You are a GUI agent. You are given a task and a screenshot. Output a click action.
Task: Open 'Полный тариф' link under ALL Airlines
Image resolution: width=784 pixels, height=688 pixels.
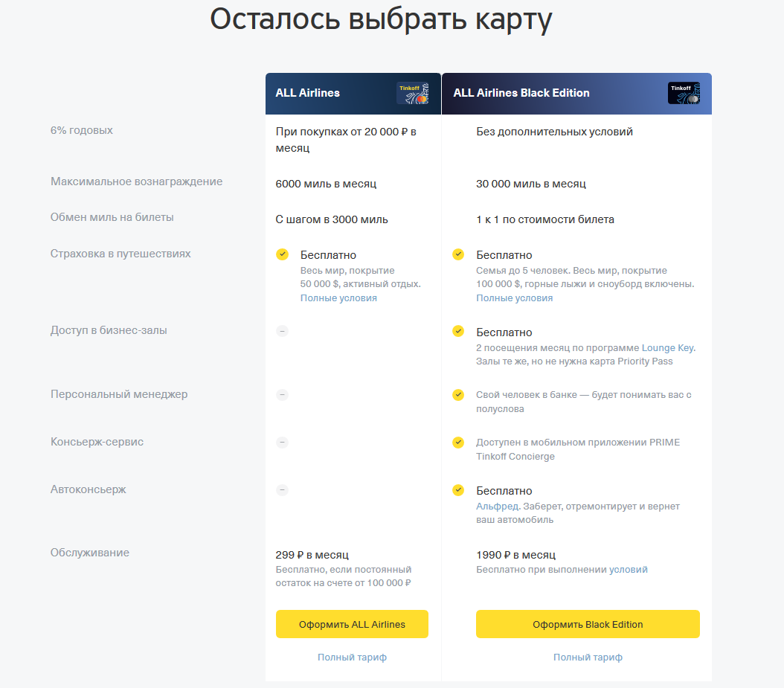[352, 657]
